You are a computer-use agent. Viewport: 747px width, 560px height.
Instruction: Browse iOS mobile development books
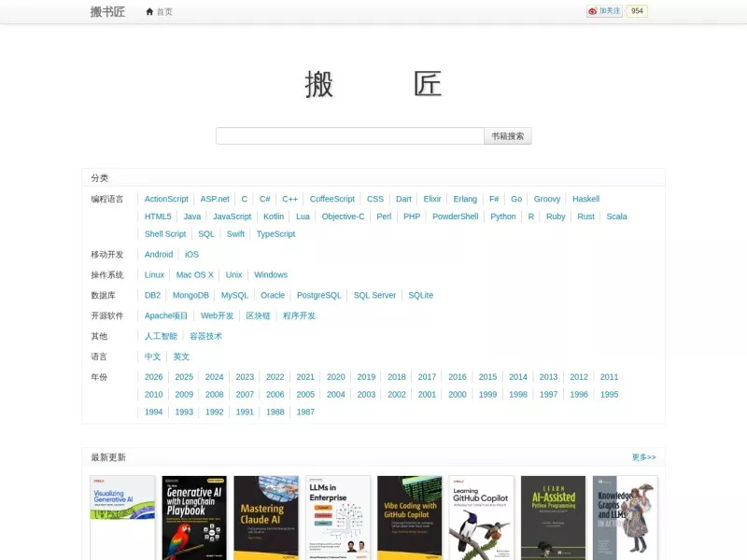(x=191, y=254)
